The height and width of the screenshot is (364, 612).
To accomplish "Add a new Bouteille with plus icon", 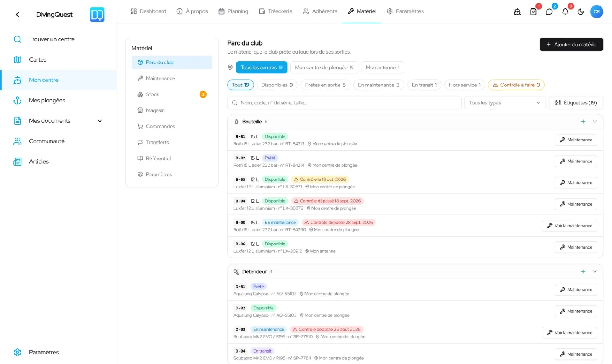I will pyautogui.click(x=583, y=122).
